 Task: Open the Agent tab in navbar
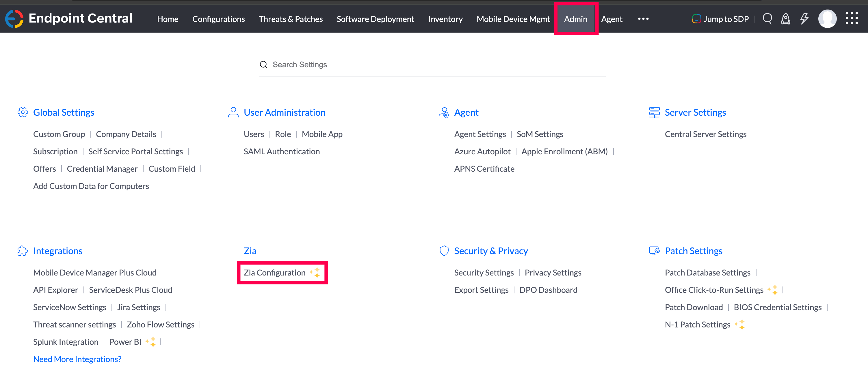(x=611, y=19)
